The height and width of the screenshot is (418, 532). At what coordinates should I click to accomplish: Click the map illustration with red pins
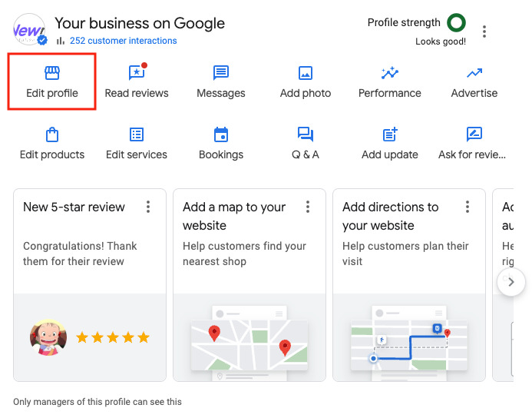[x=249, y=343]
